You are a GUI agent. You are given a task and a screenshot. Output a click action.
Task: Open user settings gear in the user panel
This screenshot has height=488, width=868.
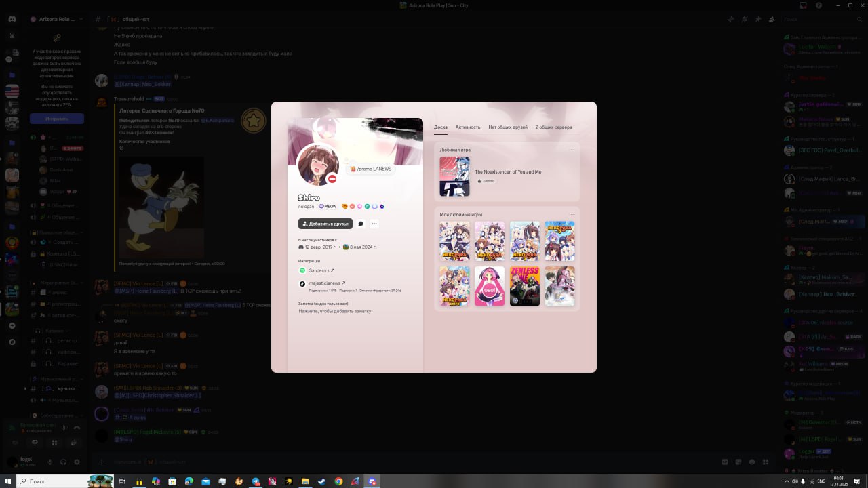(x=77, y=462)
